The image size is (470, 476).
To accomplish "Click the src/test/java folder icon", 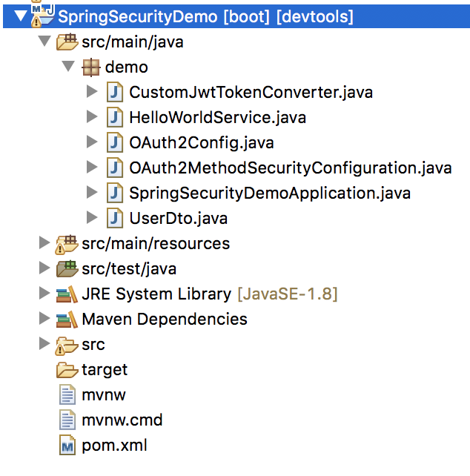I will [x=67, y=268].
